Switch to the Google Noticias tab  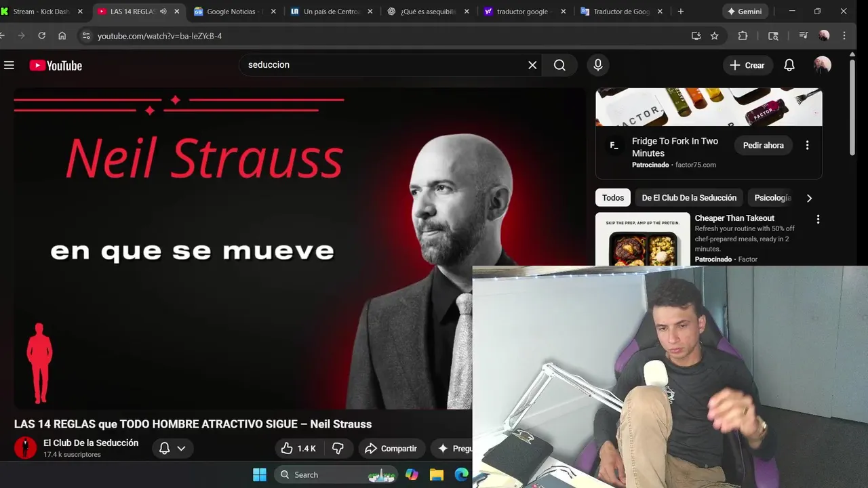coord(234,12)
